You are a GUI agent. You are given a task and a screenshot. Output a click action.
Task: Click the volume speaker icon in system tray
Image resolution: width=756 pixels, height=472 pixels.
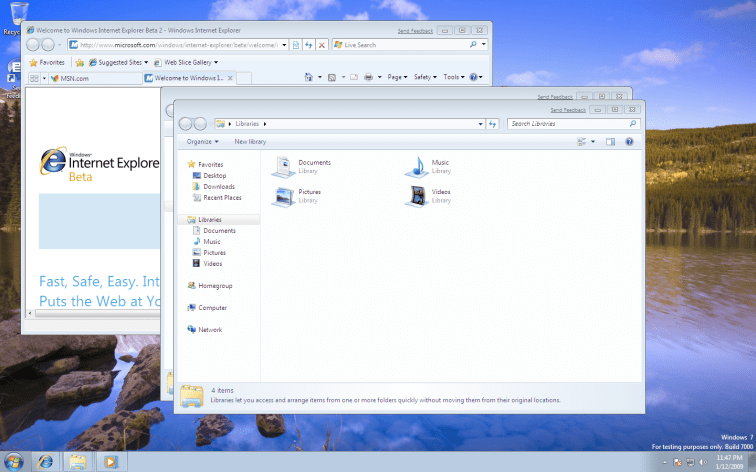click(703, 462)
